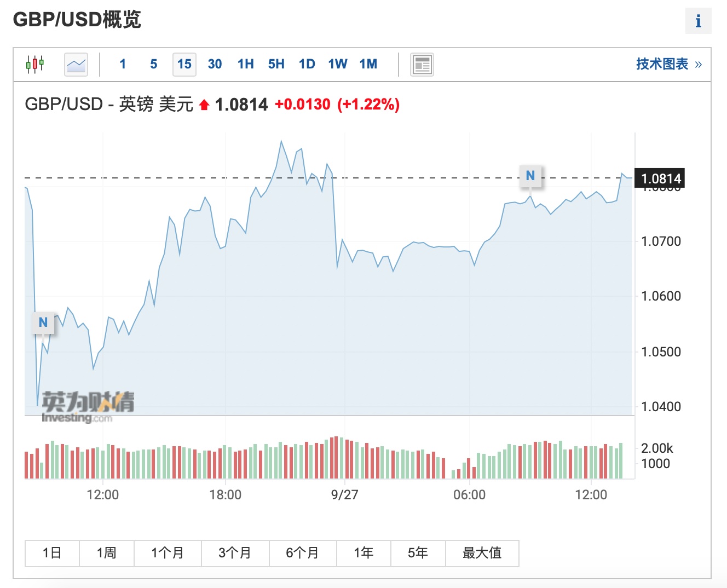Select the 1-minute interval
The width and height of the screenshot is (727, 588).
(123, 64)
